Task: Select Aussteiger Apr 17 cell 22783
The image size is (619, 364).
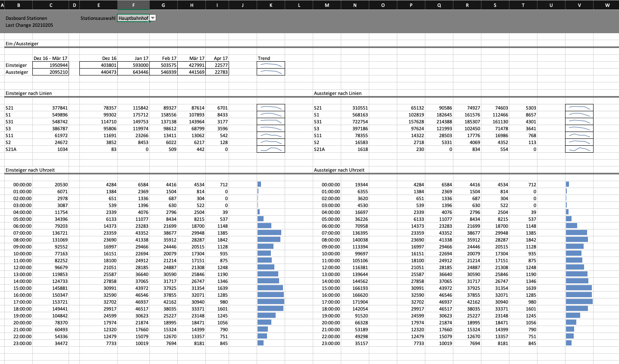Action: coord(217,72)
